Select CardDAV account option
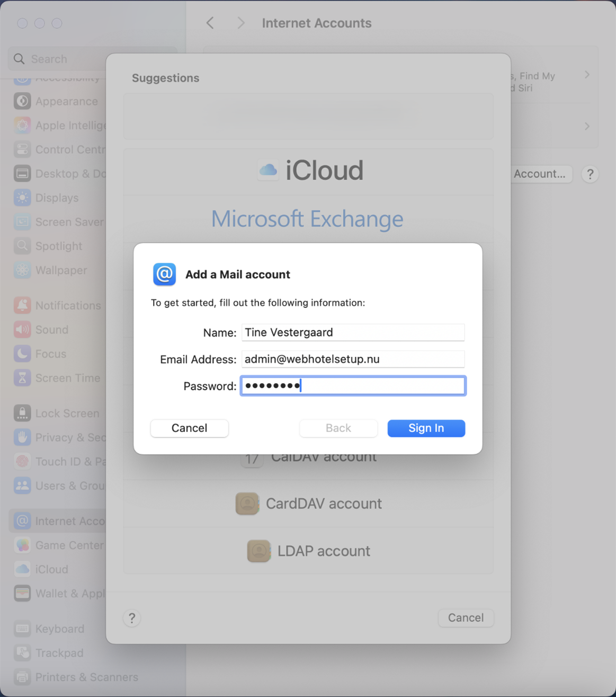616x697 pixels. point(308,504)
